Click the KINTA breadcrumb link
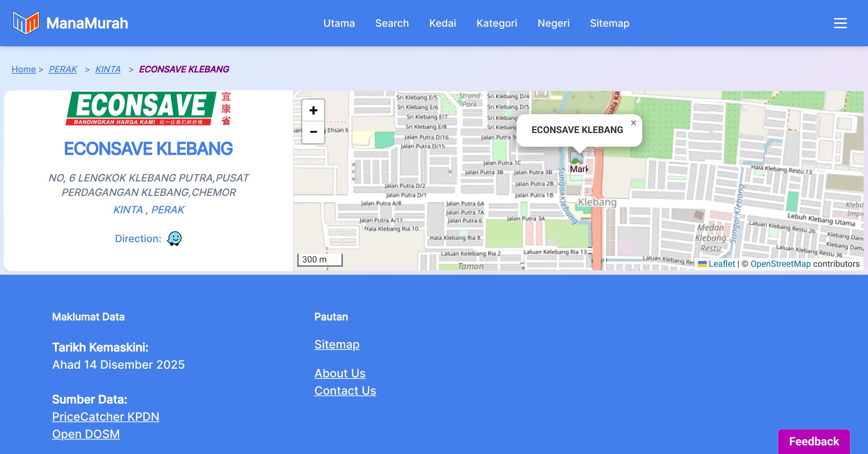Viewport: 868px width, 454px height. pyautogui.click(x=108, y=69)
